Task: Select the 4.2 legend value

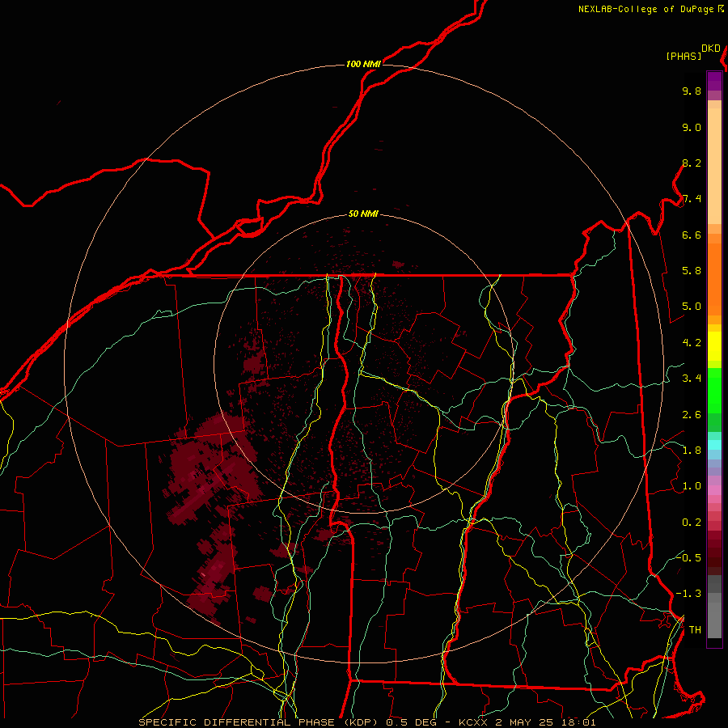Action: click(692, 343)
